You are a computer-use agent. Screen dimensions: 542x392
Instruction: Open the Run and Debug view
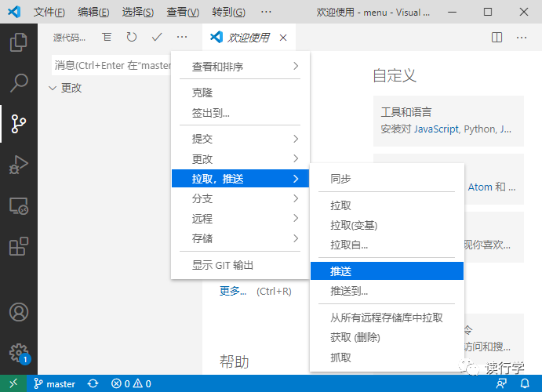click(x=19, y=165)
